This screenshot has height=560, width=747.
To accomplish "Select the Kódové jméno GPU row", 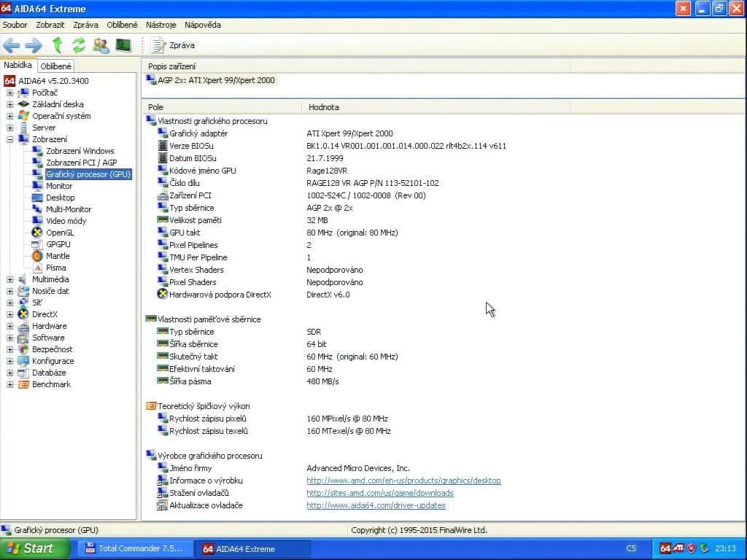I will [x=252, y=171].
